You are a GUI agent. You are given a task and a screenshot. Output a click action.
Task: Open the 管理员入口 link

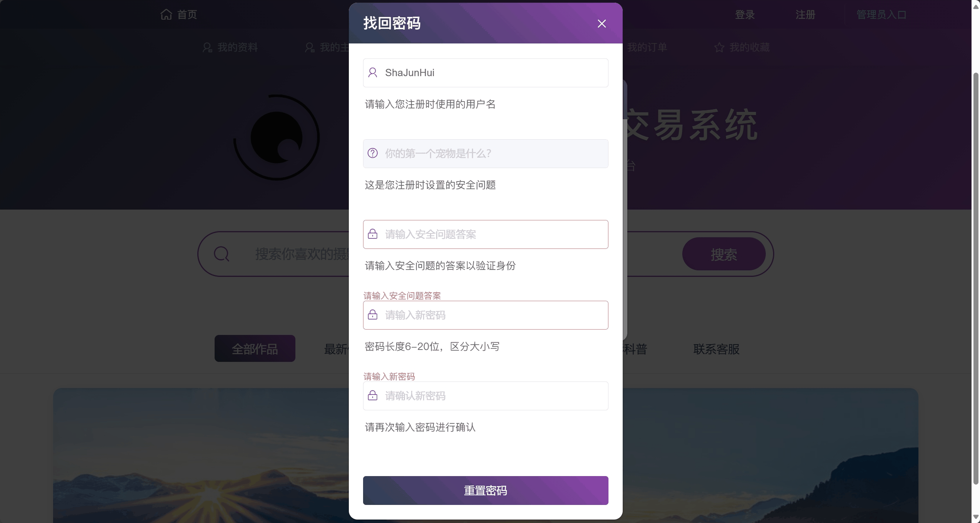pos(881,15)
